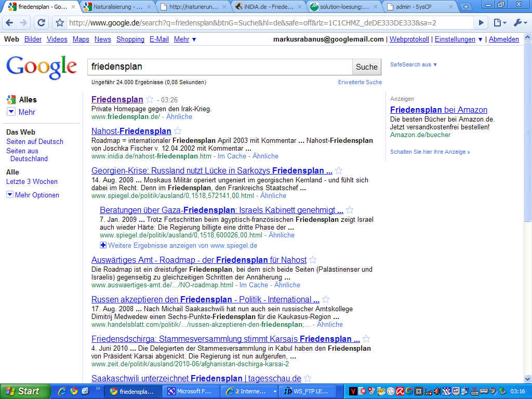532x399 pixels.
Task: Filter by Seiten auf Deutsch
Action: point(35,141)
